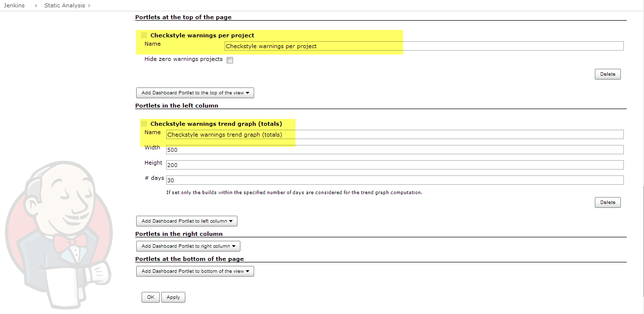Viewport: 644px width, 314px height.
Task: Apply the dashboard changes
Action: [173, 297]
